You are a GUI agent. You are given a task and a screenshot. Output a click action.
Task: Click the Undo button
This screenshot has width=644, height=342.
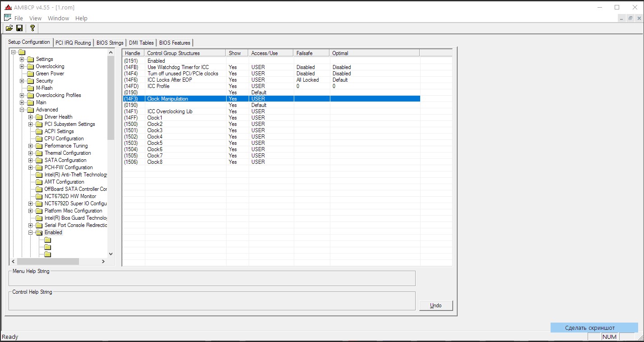(436, 305)
